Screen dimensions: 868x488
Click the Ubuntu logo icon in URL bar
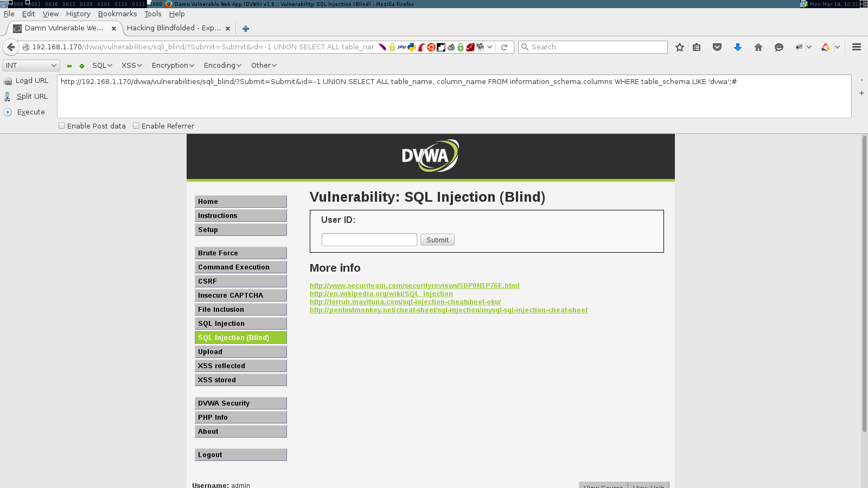pyautogui.click(x=431, y=47)
